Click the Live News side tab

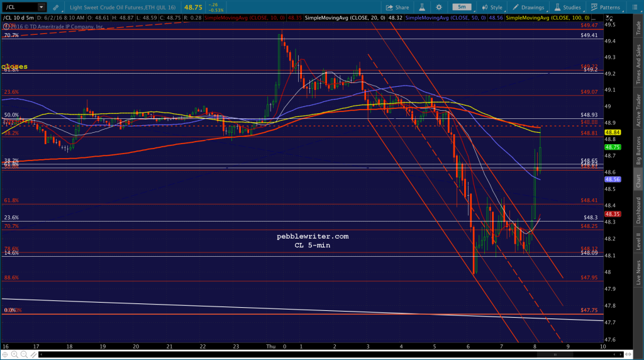coord(639,273)
